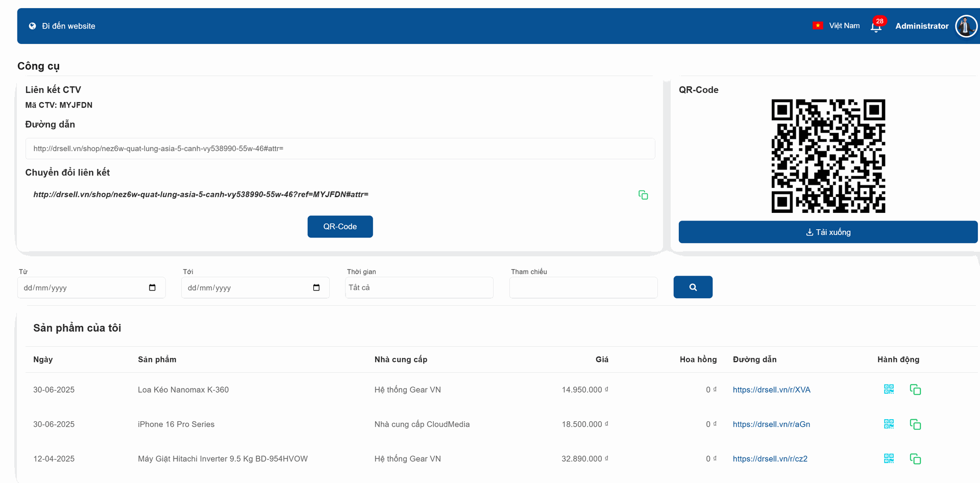
Task: Click the Đường dẫn column header in table
Action: [x=754, y=359]
